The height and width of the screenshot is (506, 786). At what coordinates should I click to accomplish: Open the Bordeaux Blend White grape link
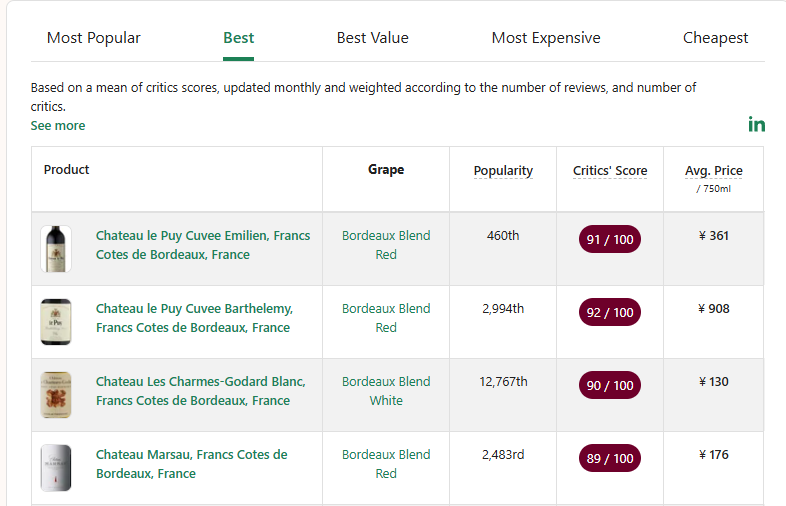click(386, 391)
